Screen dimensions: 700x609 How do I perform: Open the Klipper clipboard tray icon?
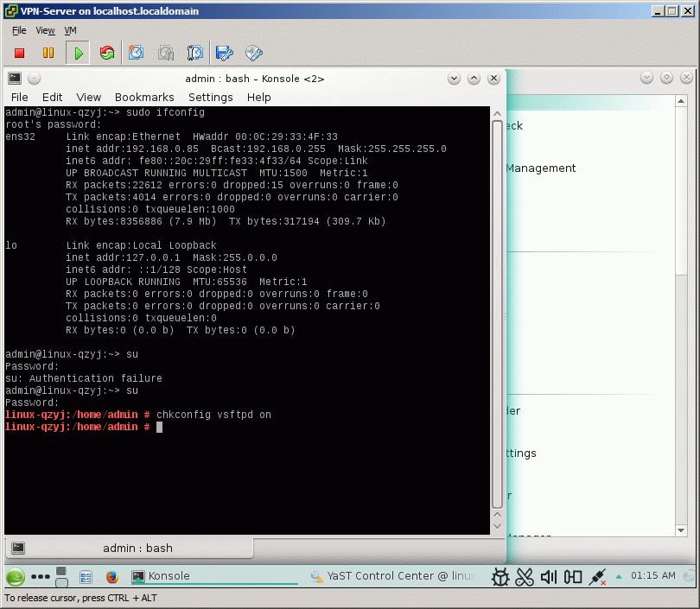tap(525, 577)
